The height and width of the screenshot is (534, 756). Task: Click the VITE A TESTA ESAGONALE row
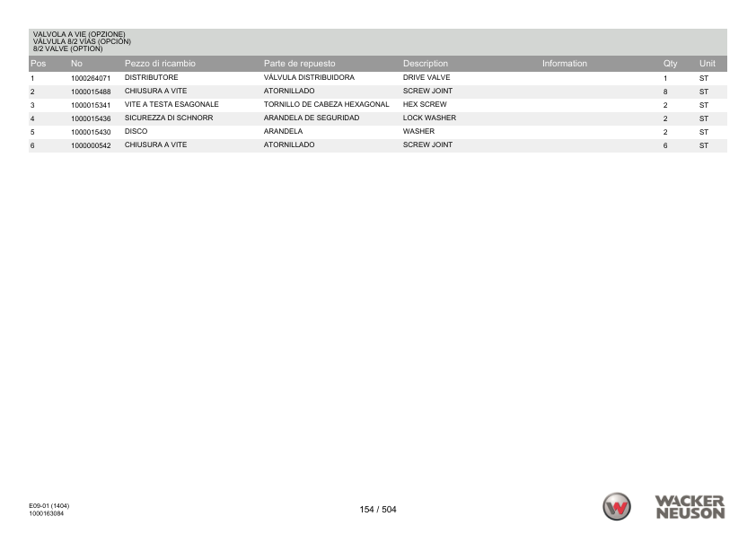tap(172, 104)
